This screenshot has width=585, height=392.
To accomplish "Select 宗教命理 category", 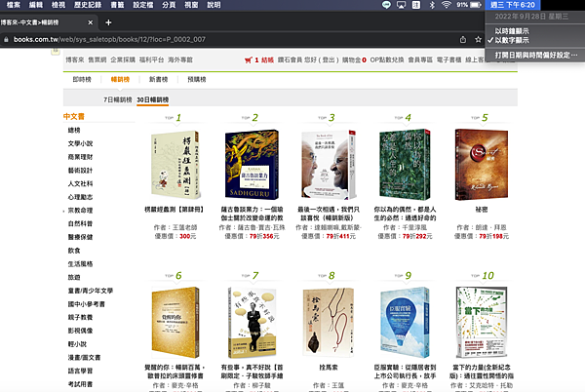I will [80, 211].
